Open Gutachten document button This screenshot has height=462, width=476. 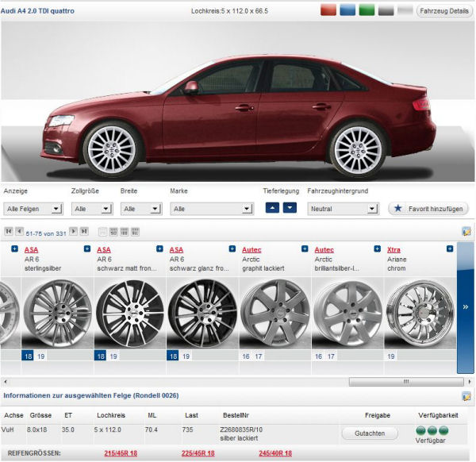370,433
